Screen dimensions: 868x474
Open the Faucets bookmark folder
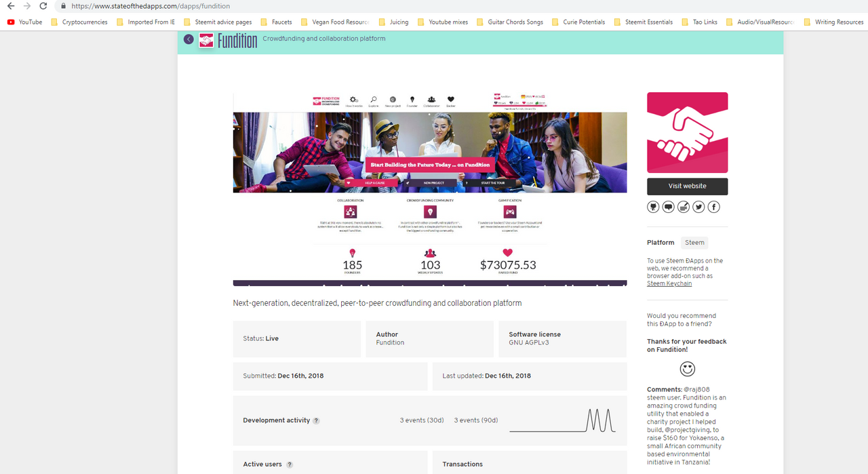(x=276, y=22)
